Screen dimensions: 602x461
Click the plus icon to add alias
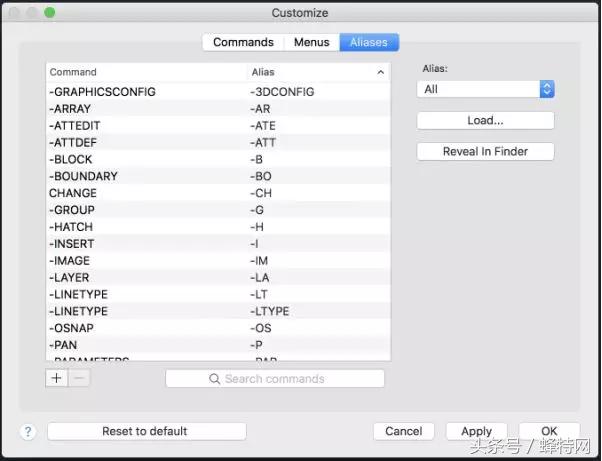(56, 378)
